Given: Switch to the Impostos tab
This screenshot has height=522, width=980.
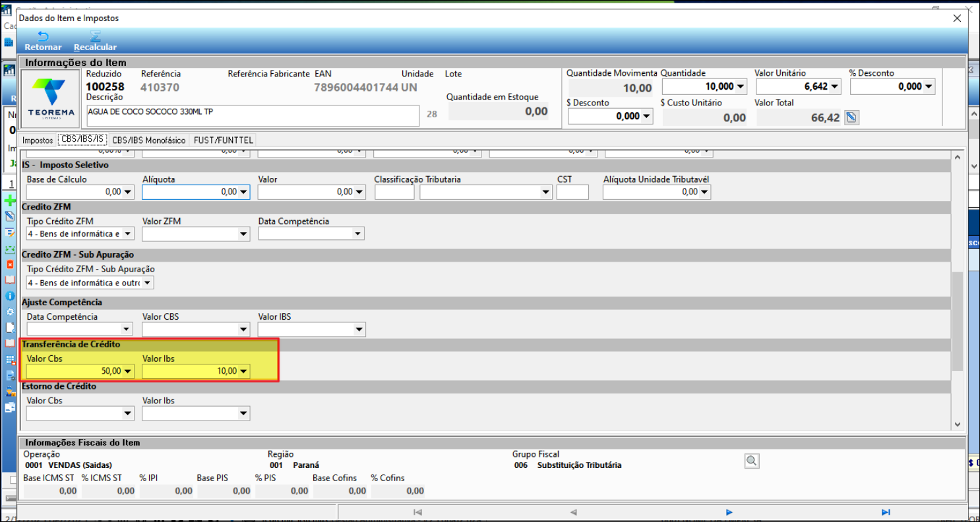Looking at the screenshot, I should coord(38,140).
